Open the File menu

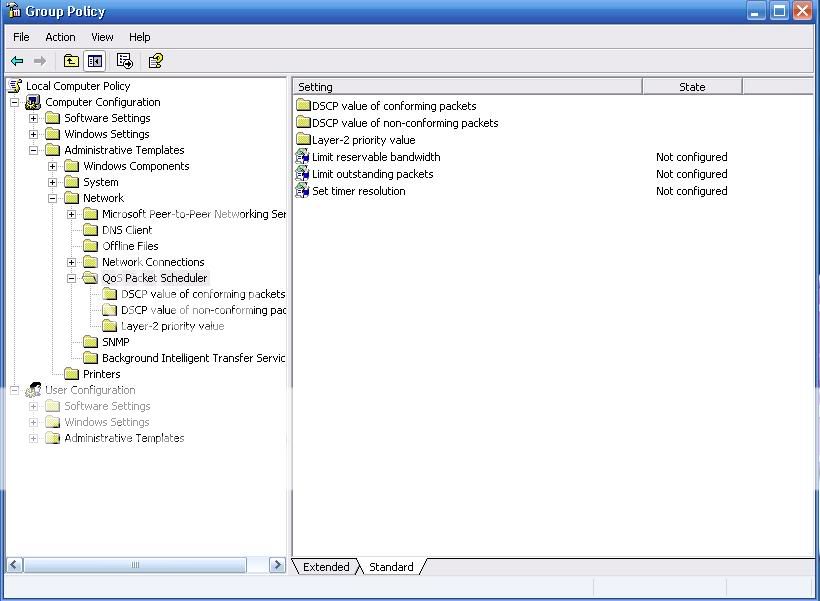[x=21, y=37]
